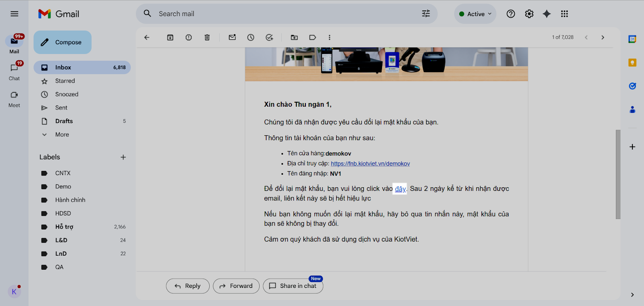The image size is (644, 306).
Task: Archive the open email
Action: (170, 37)
